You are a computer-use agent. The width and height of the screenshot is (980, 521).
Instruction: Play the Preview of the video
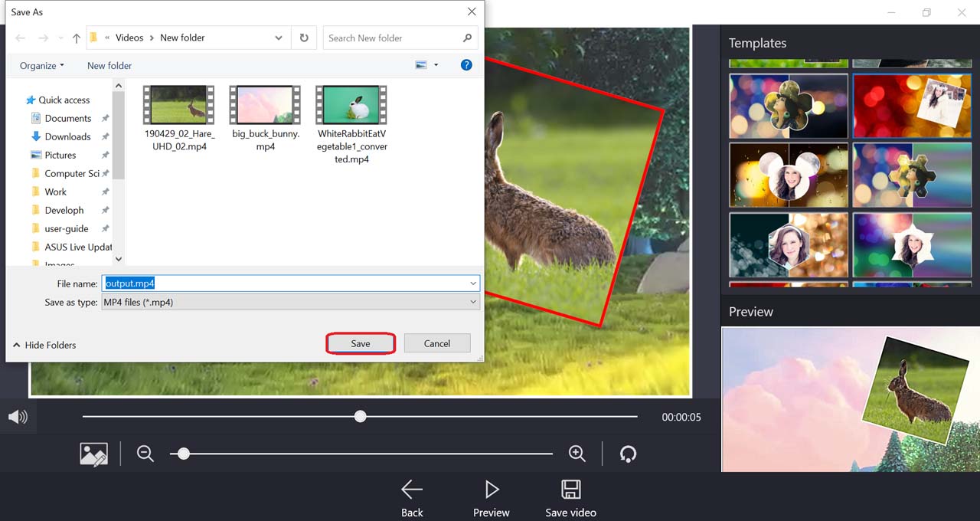pyautogui.click(x=492, y=490)
